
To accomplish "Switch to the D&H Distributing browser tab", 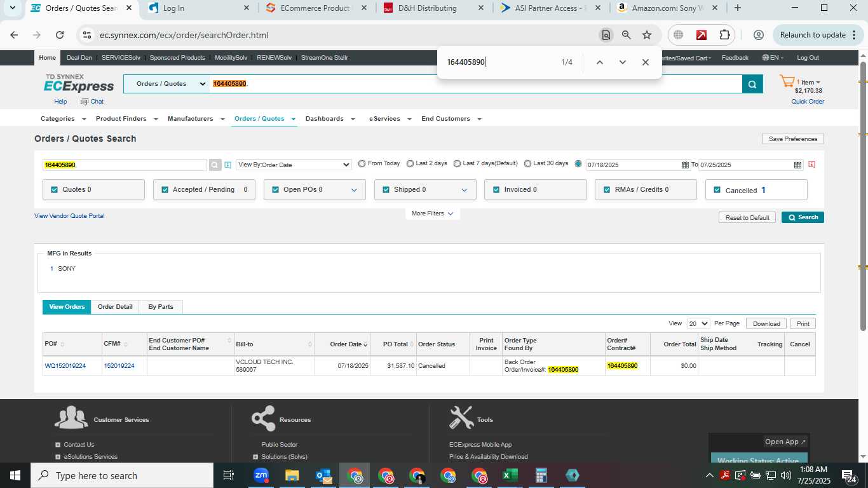I will [x=433, y=8].
